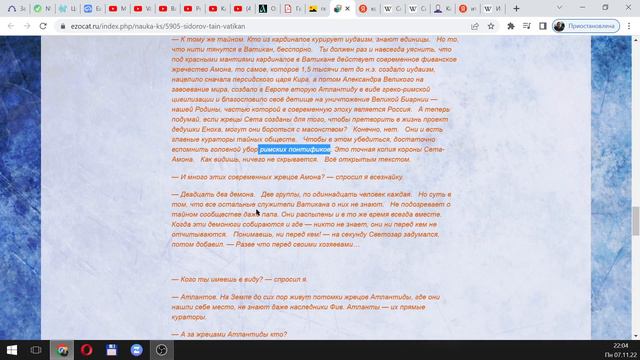Open the Chrome extensions puzzle icon
The height and width of the screenshot is (360, 640).
(511, 26)
